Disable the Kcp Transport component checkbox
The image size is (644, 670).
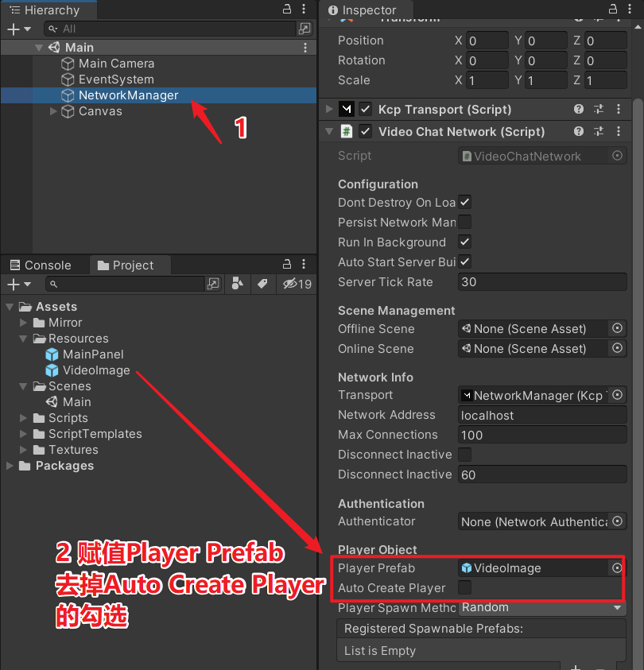365,110
